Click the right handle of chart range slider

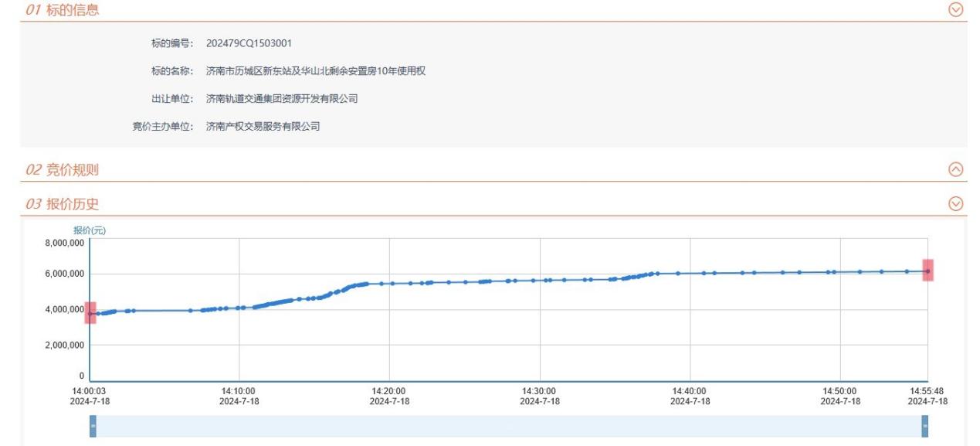925,426
